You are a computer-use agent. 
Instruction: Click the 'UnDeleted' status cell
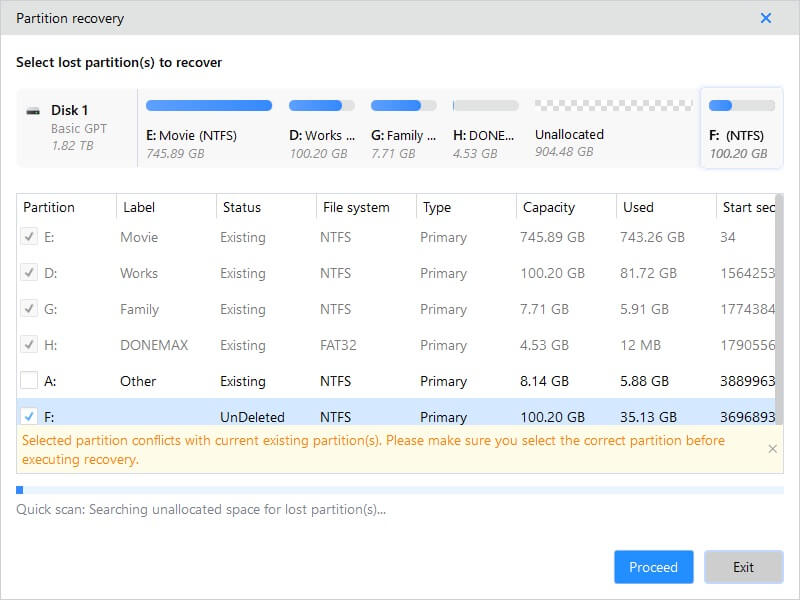(x=252, y=417)
